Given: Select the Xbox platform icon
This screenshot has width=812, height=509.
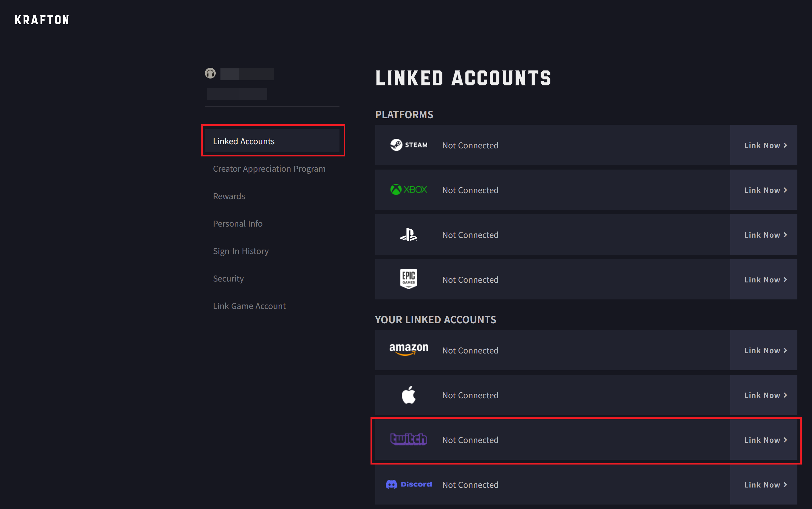Looking at the screenshot, I should 408,190.
